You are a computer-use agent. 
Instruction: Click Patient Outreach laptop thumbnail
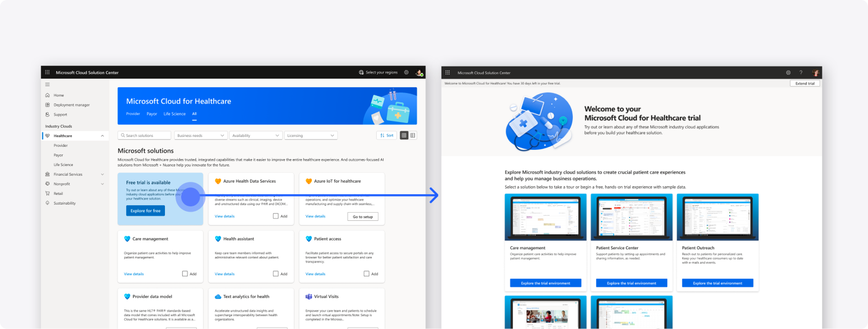point(718,217)
